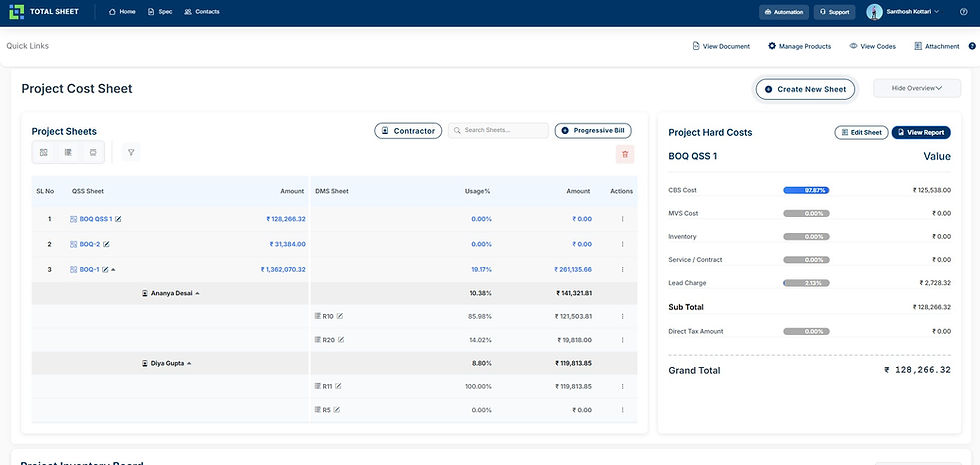Edit the BOQ QSS 1 sheet name
The width and height of the screenshot is (980, 465).
pos(118,219)
